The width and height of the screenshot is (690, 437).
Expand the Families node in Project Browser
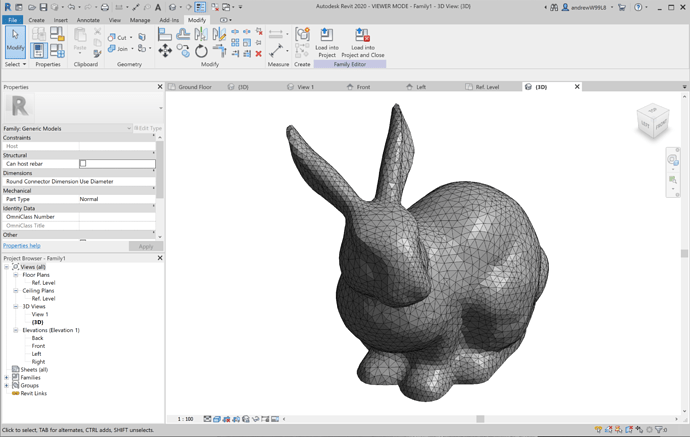(7, 377)
